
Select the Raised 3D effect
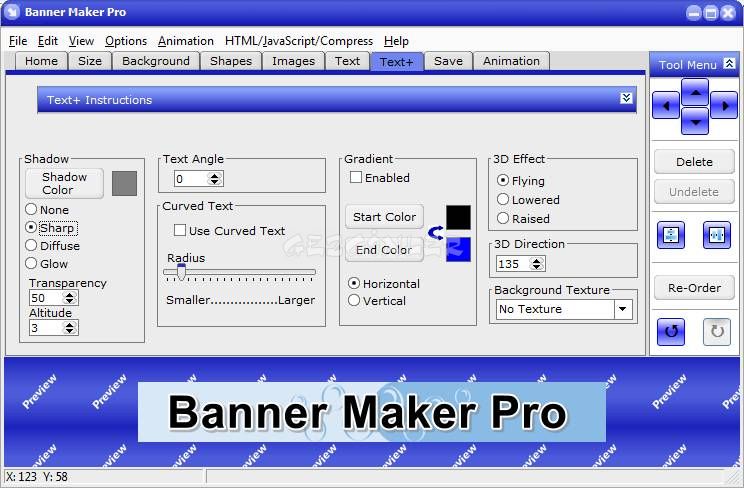tap(502, 218)
